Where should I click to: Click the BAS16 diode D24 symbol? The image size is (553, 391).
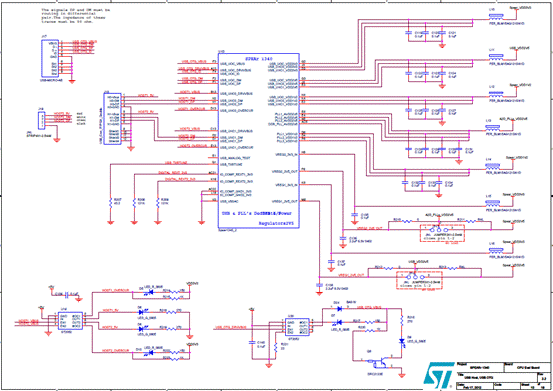pyautogui.click(x=339, y=309)
